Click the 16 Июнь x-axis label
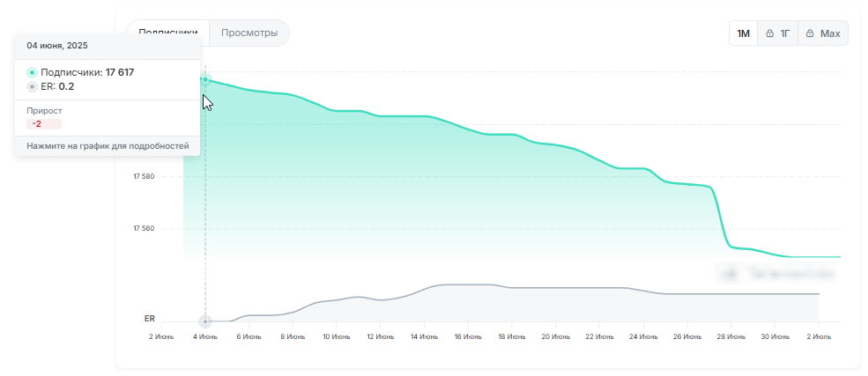The height and width of the screenshot is (376, 868). pyautogui.click(x=468, y=336)
